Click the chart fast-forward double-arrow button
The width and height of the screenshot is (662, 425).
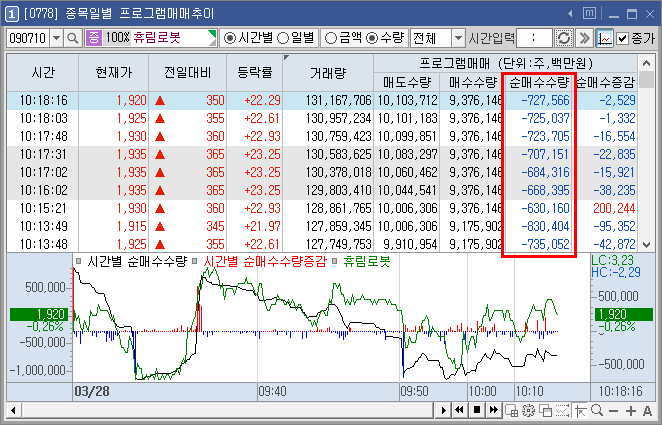494,410
